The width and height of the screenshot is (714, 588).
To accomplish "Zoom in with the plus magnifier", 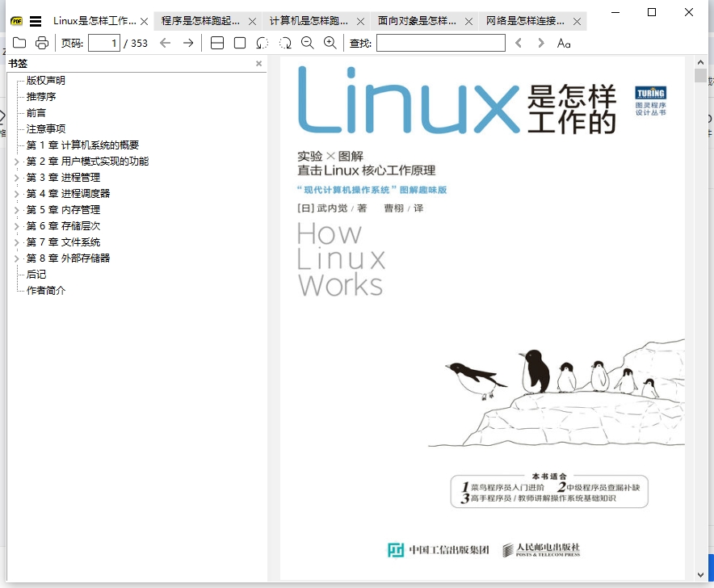I will click(330, 44).
